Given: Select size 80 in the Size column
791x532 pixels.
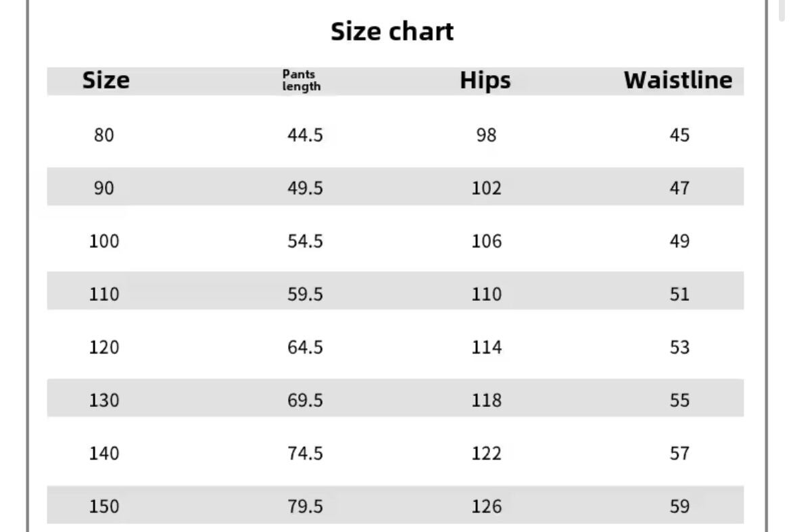Looking at the screenshot, I should point(104,135).
